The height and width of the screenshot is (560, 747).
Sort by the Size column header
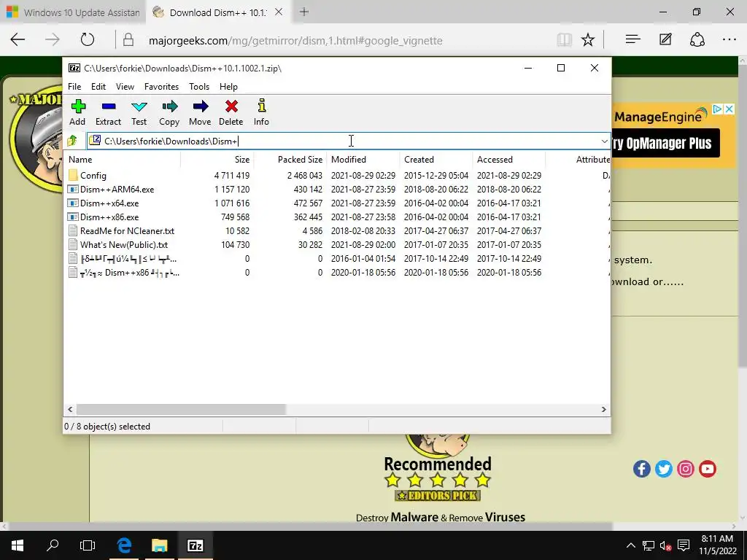pos(217,160)
